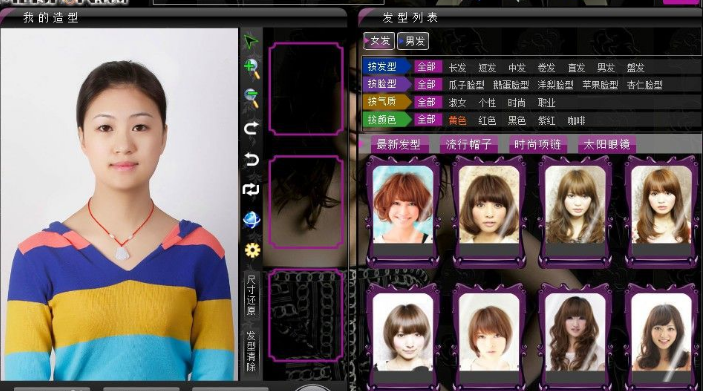This screenshot has height=391, width=703.
Task: Filter hairstyles by 卷发
Action: pyautogui.click(x=546, y=67)
